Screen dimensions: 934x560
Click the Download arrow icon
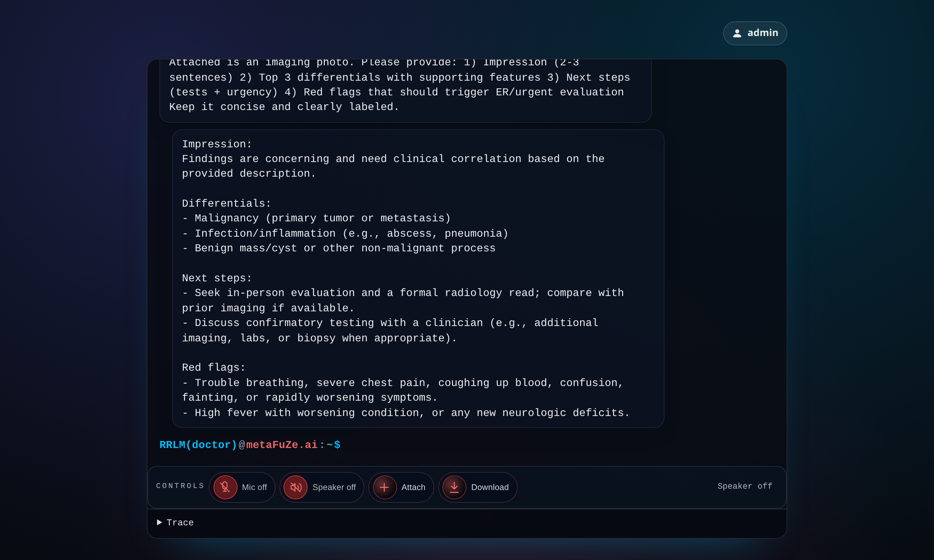454,487
